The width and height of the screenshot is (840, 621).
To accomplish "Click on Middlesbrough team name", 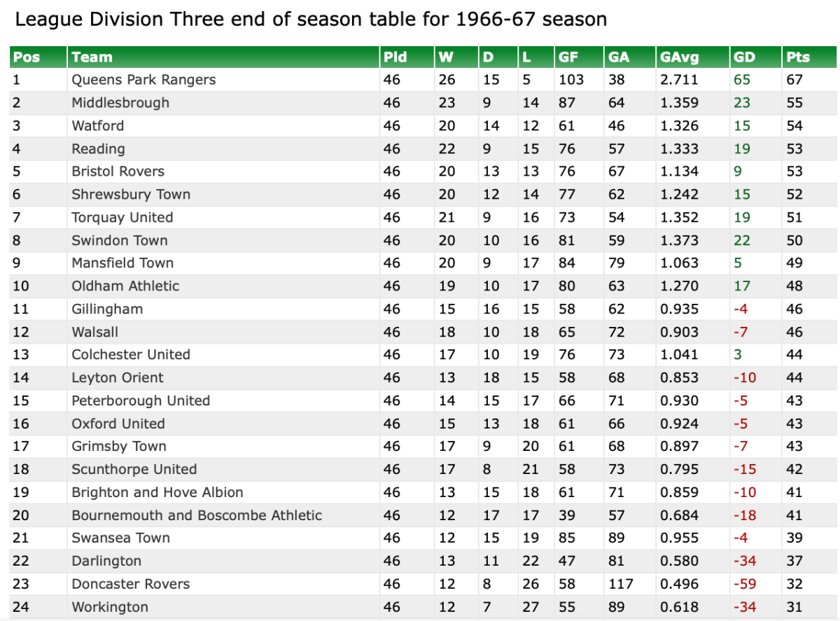I will click(x=120, y=103).
